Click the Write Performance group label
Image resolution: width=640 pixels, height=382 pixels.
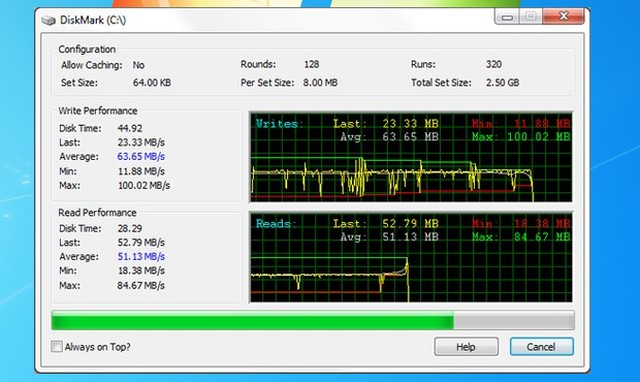[x=98, y=111]
